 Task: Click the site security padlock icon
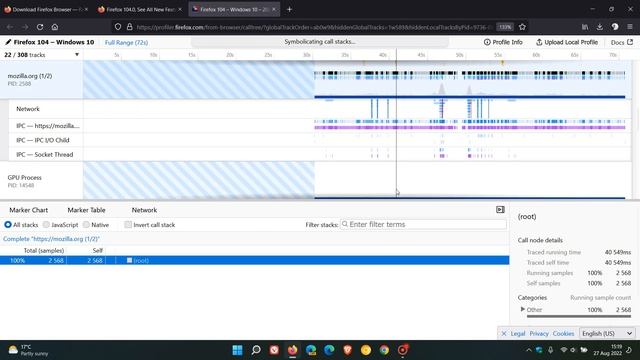coord(129,27)
